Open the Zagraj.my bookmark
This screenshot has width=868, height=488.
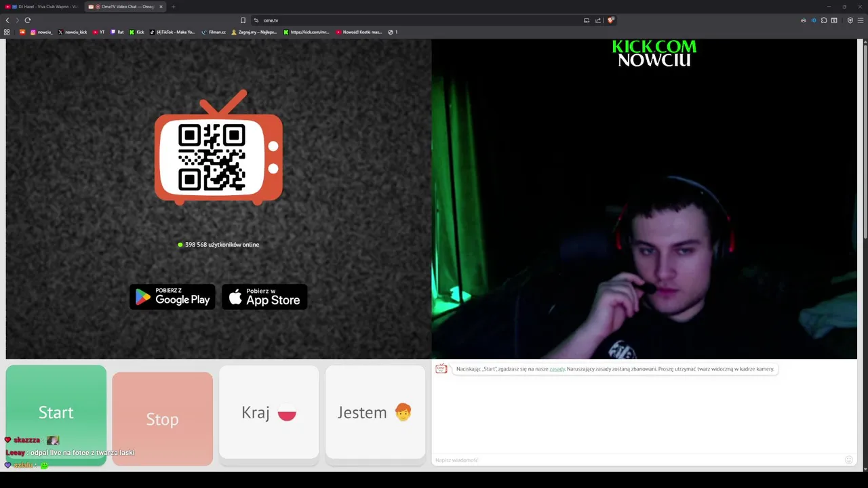click(254, 32)
